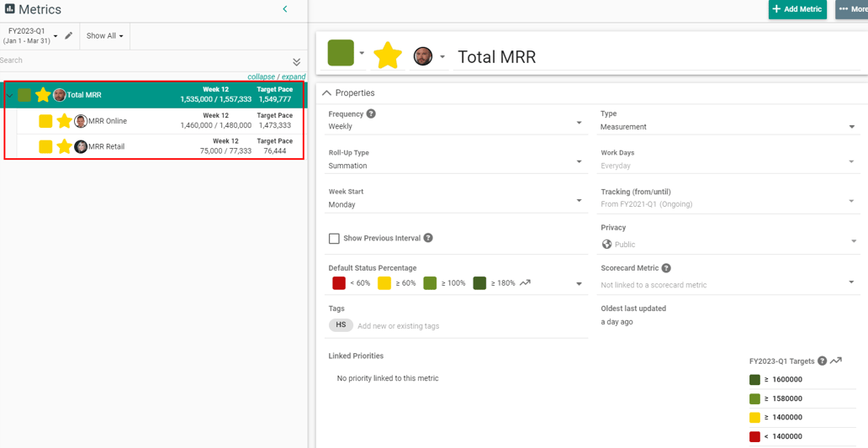The image size is (868, 448).
Task: Open the Show All filter menu
Action: tap(104, 36)
